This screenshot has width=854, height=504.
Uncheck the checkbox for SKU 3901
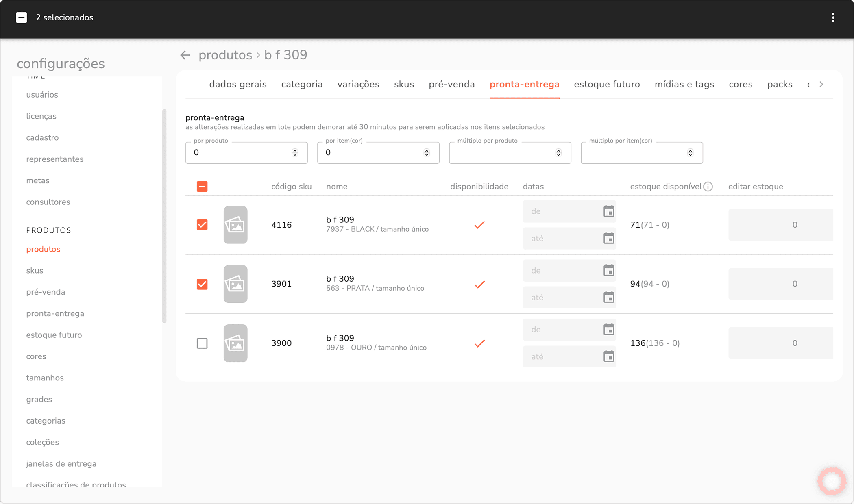[x=202, y=284]
